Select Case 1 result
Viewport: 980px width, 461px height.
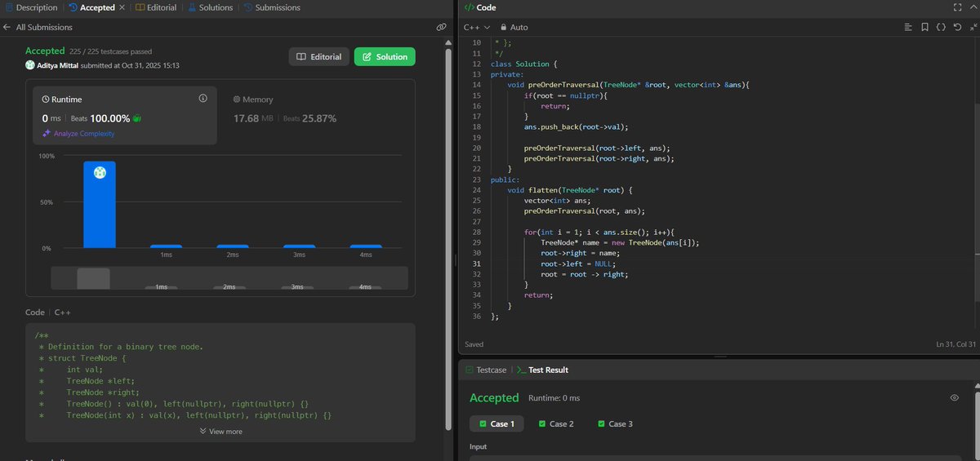pos(497,423)
